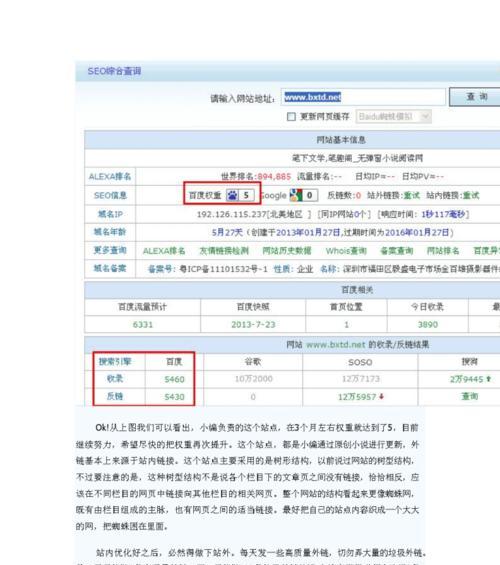This screenshot has height=565, width=500.
Task: Click the 域名备案 row label
Action: [110, 268]
